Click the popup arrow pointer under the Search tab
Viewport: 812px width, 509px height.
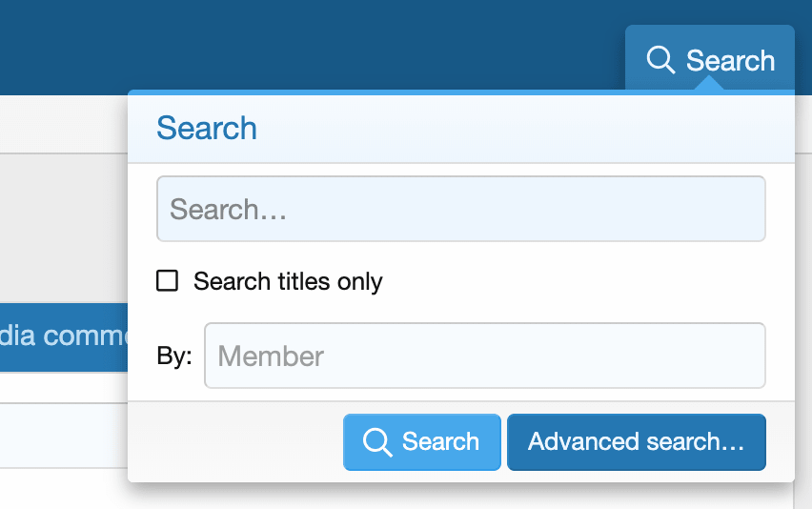pyautogui.click(x=709, y=86)
